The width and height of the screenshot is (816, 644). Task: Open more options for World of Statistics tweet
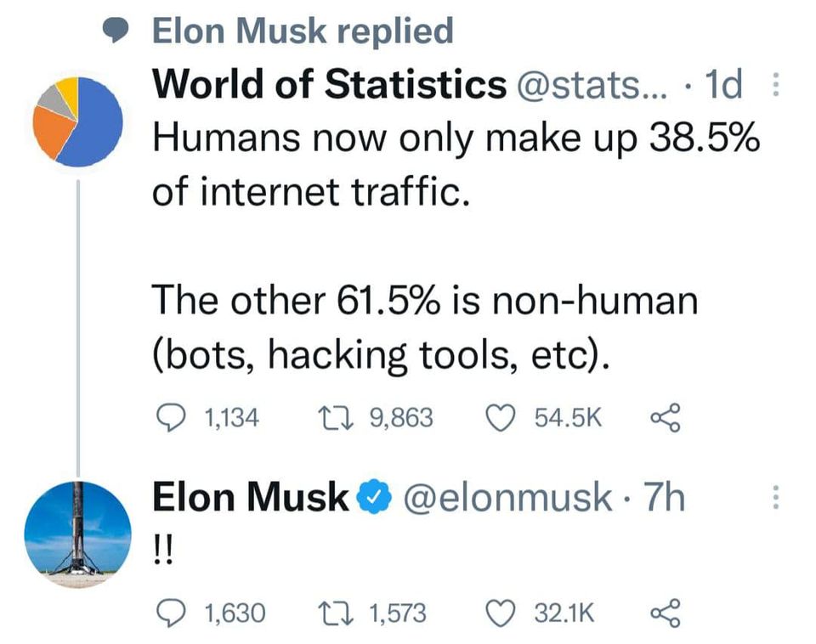tap(774, 86)
